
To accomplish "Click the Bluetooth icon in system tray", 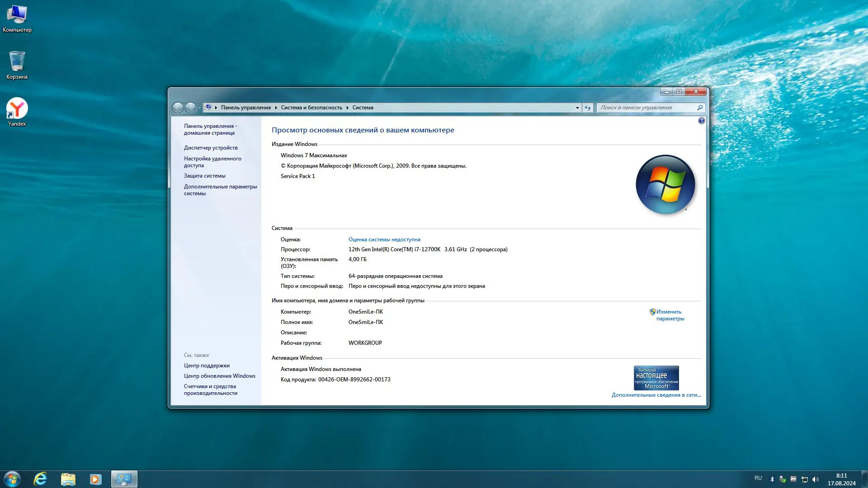I will click(772, 479).
